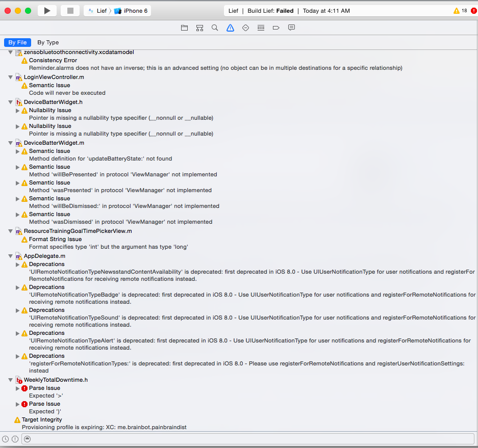This screenshot has height=448, width=478.
Task: Open the Breakpoint navigator icon
Action: (x=276, y=28)
